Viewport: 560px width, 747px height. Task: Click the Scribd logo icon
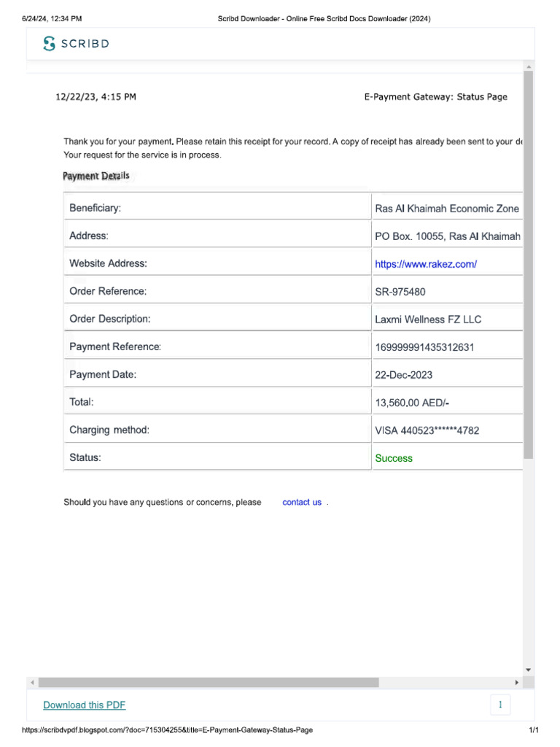pyautogui.click(x=49, y=43)
